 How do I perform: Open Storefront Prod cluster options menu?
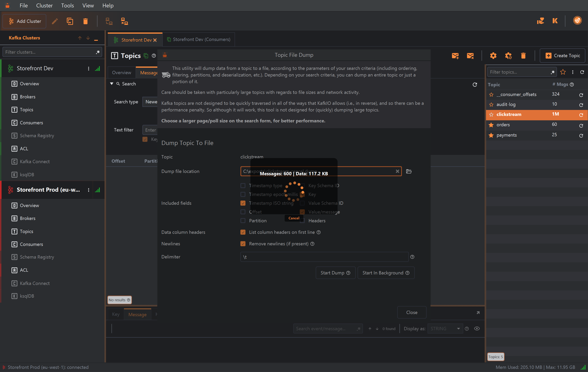point(89,190)
